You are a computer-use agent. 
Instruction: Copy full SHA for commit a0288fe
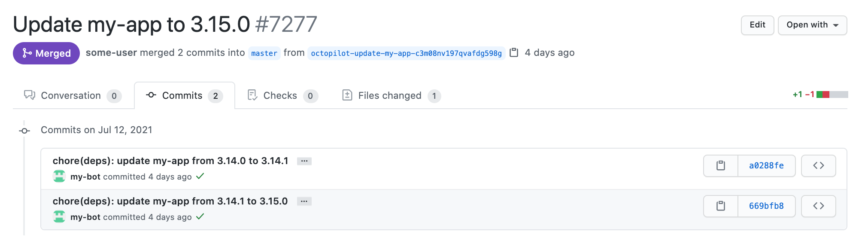click(721, 166)
